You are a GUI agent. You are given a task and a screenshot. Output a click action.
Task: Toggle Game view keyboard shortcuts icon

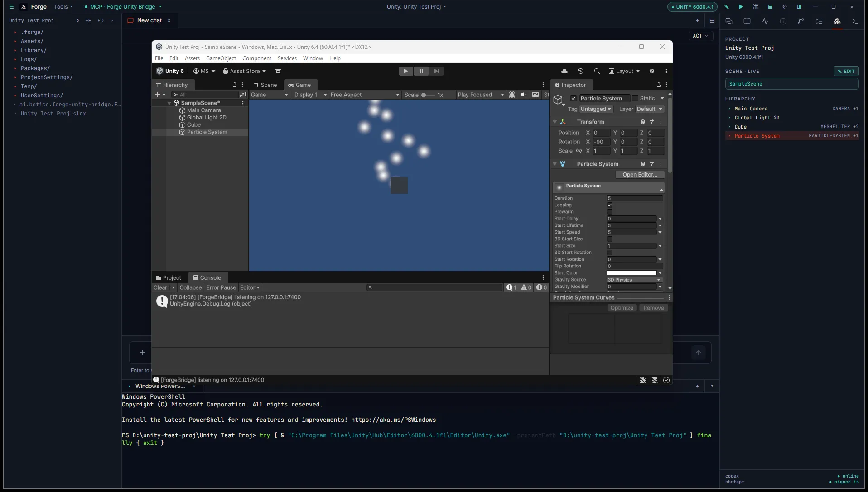[x=535, y=95]
